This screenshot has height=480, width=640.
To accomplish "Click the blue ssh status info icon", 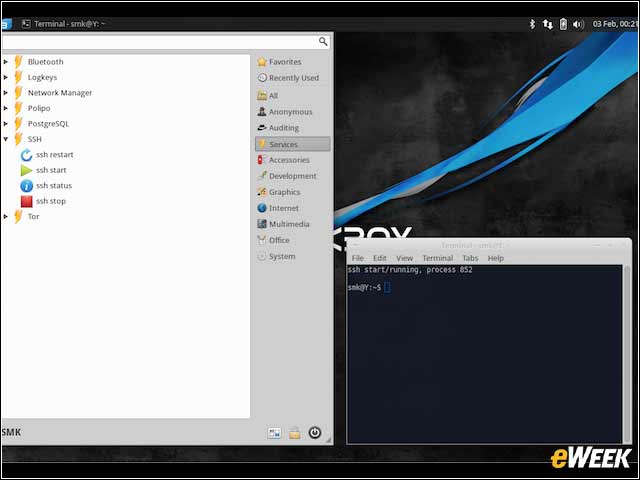I will (27, 186).
